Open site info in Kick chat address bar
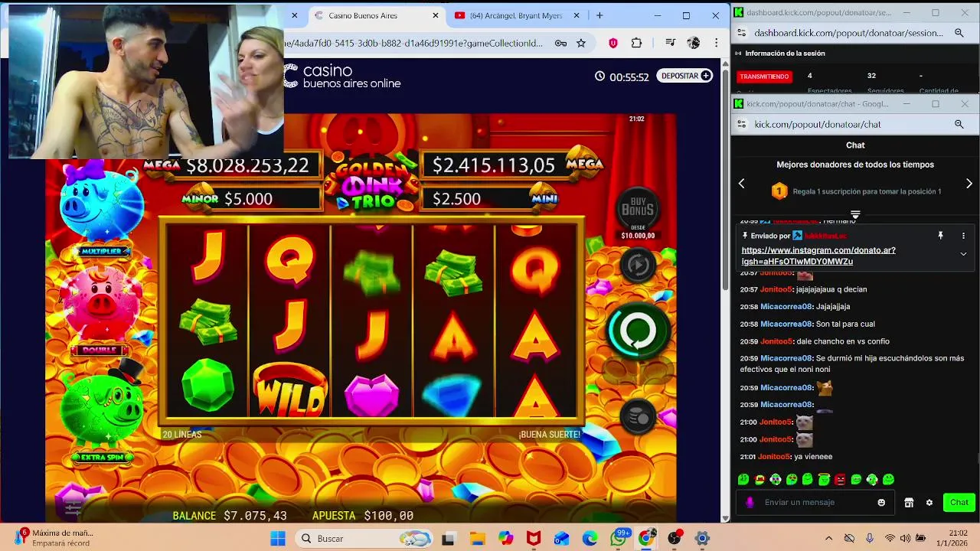Screen dimensions: 980x551 coord(741,124)
